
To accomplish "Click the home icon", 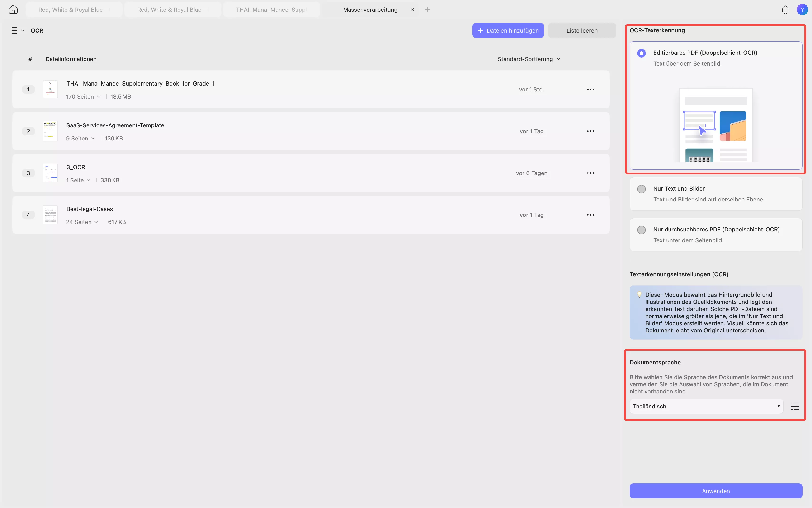I will click(x=13, y=10).
